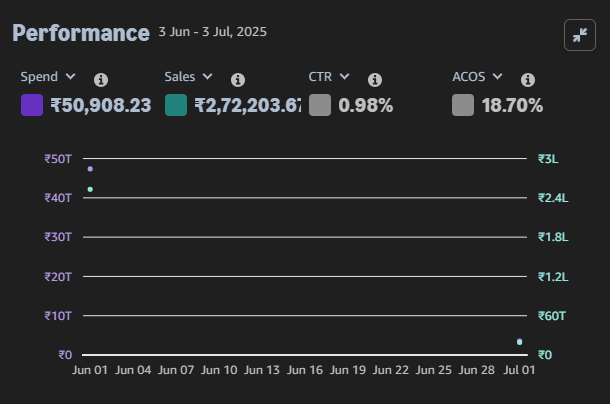Expand the ACOS metric selector
This screenshot has height=404, width=610.
tap(477, 77)
